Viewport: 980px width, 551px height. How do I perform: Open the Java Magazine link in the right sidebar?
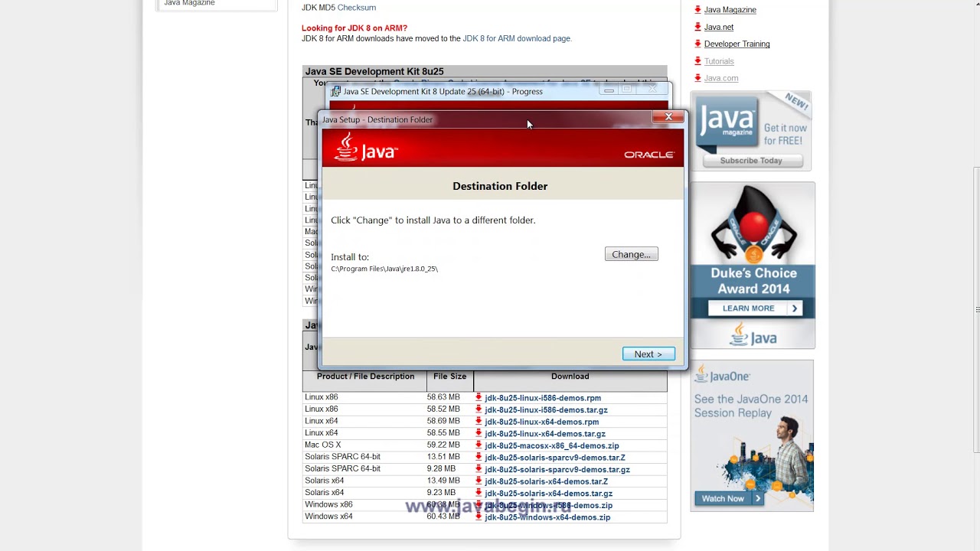tap(730, 10)
